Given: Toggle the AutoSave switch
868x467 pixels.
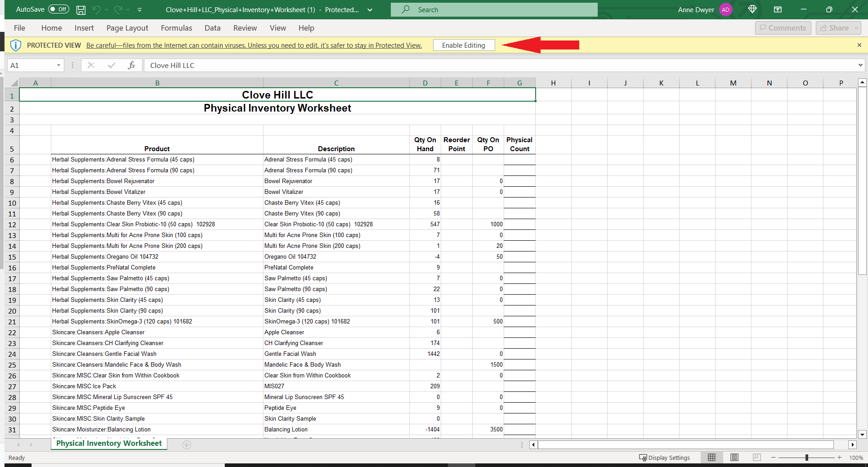Looking at the screenshot, I should tap(58, 9).
